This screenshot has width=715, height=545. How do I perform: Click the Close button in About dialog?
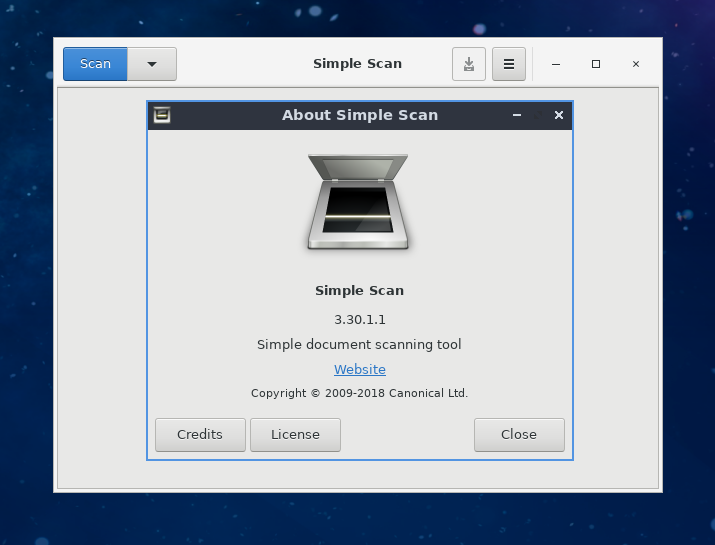click(519, 435)
